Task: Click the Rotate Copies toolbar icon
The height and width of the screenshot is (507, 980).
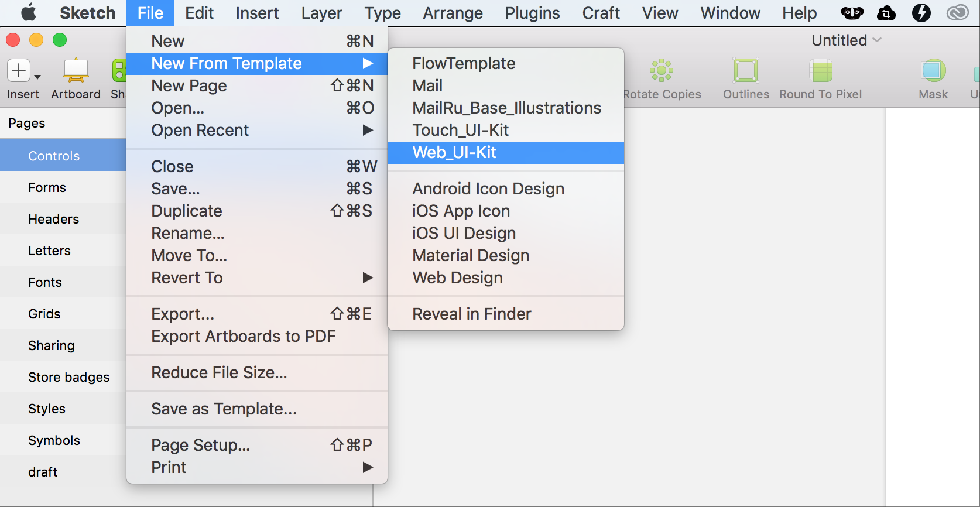Action: click(x=661, y=71)
